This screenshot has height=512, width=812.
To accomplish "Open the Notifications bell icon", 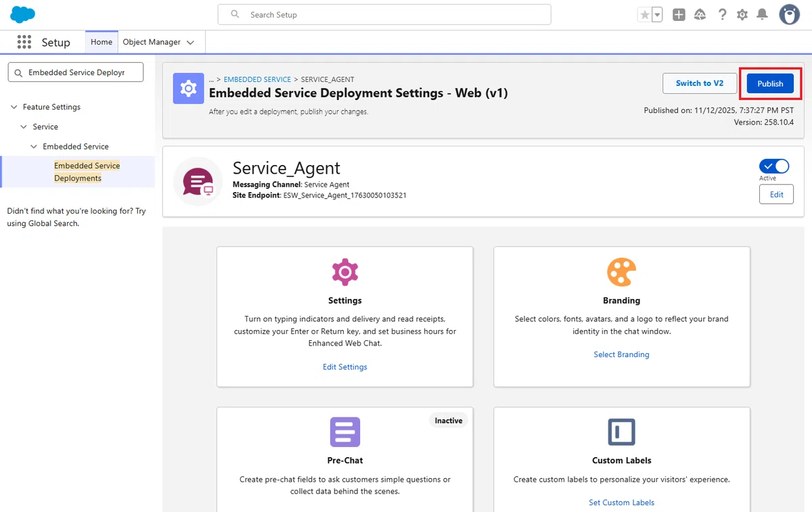I will click(x=763, y=14).
